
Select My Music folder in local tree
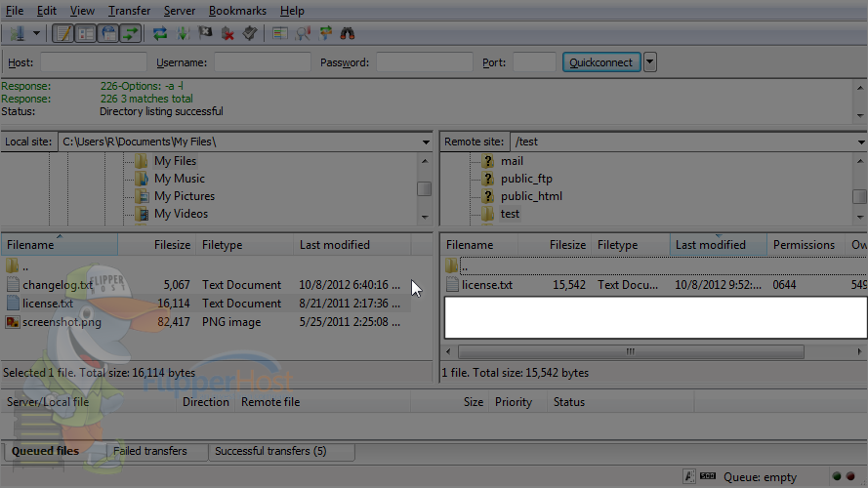pyautogui.click(x=179, y=179)
